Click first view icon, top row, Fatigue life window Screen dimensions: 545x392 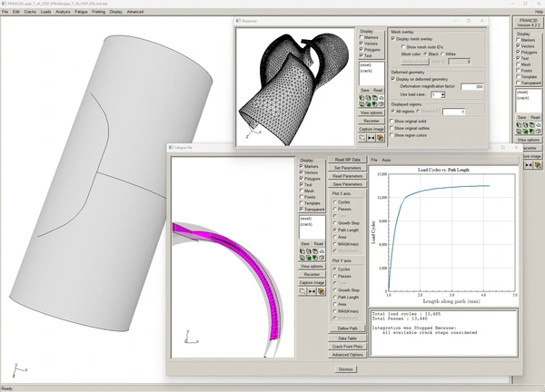302,251
